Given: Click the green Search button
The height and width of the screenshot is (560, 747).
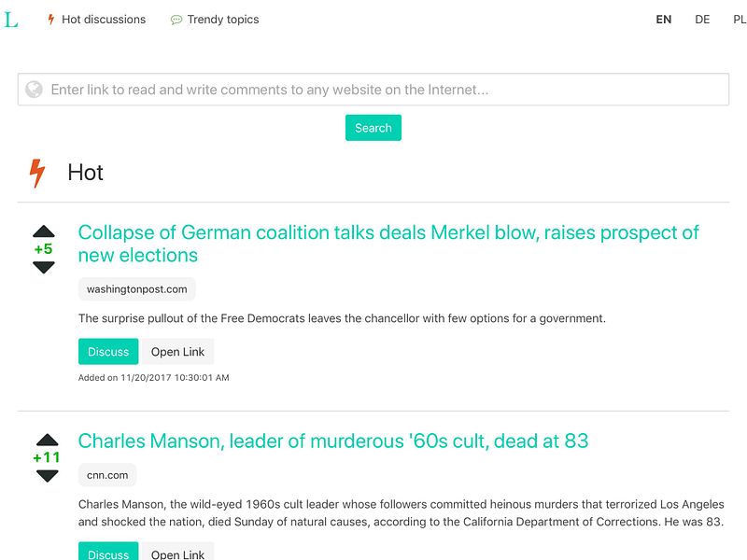Looking at the screenshot, I should 373,128.
